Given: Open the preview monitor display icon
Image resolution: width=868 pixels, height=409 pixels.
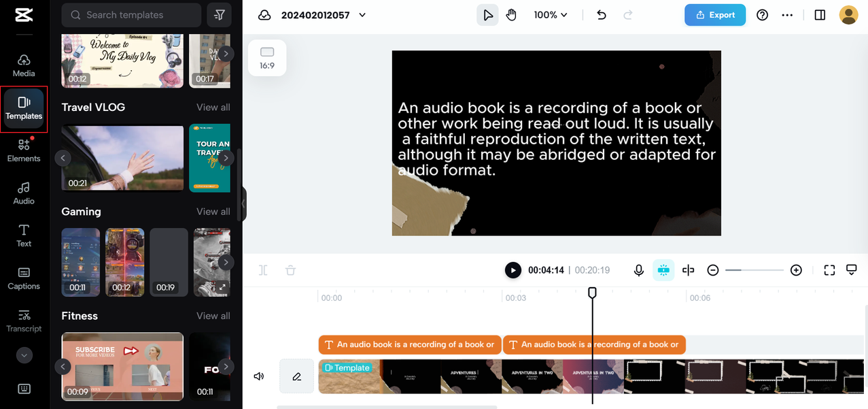Looking at the screenshot, I should coord(852,270).
